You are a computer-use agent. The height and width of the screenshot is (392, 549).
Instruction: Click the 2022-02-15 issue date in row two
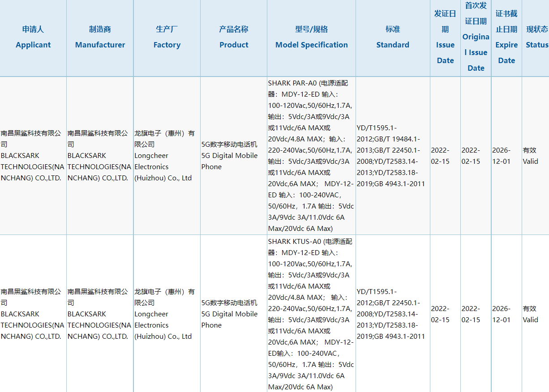[445, 314]
